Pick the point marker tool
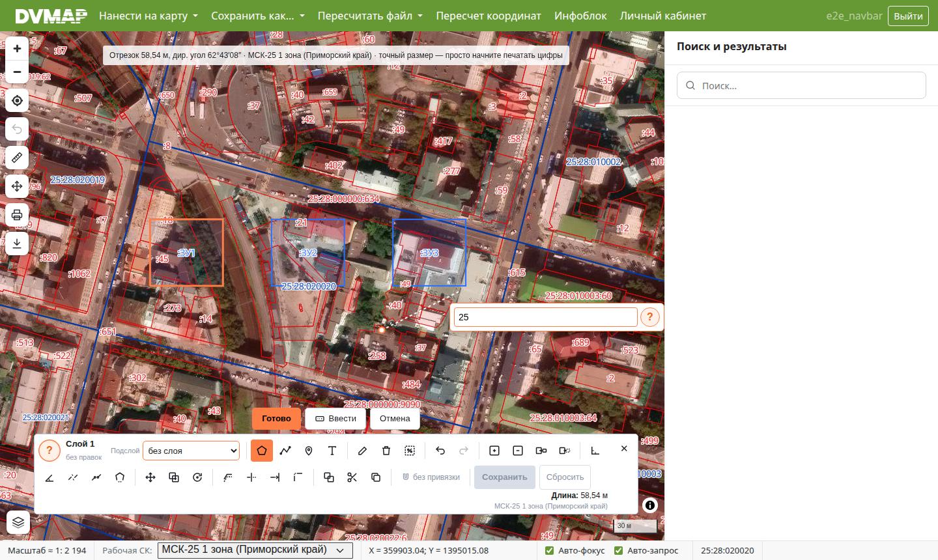The image size is (938, 560). point(309,451)
